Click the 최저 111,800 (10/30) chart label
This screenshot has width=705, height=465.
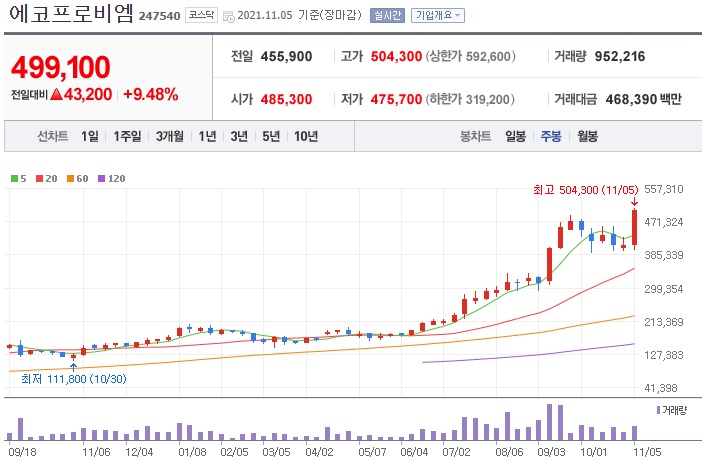pyautogui.click(x=74, y=379)
